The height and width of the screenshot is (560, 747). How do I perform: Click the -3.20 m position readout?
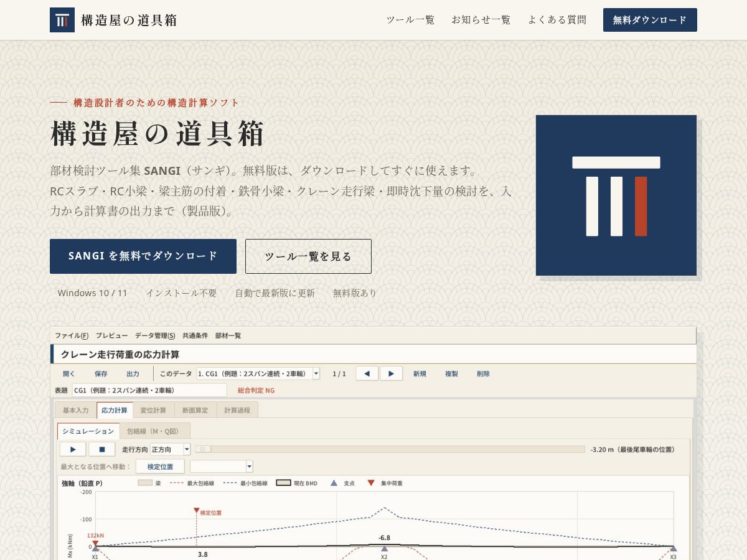coord(632,449)
